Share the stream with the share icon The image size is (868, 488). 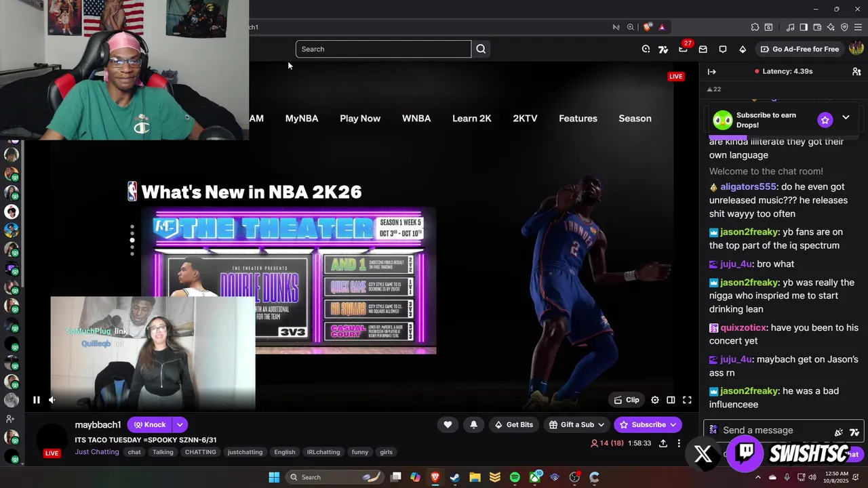tap(663, 443)
